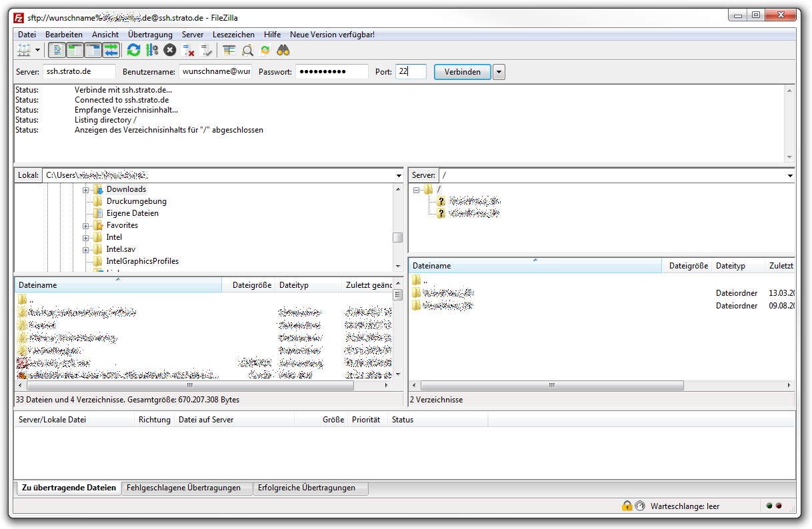Open the directory comparison tool
Viewport: 812px width, 529px height.
point(229,50)
